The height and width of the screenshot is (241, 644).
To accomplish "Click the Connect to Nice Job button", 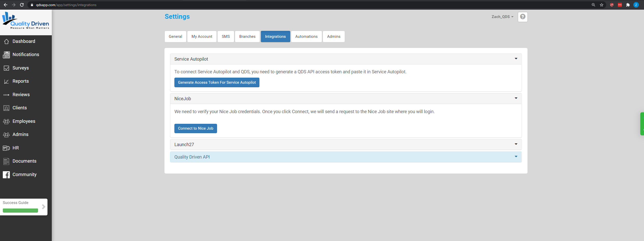I will [196, 128].
